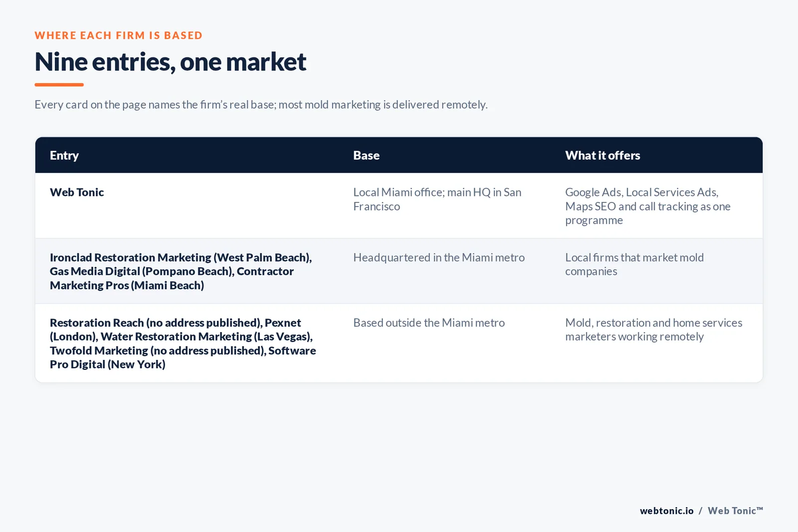Click the 'Nine entries, one market' heading

(x=170, y=62)
